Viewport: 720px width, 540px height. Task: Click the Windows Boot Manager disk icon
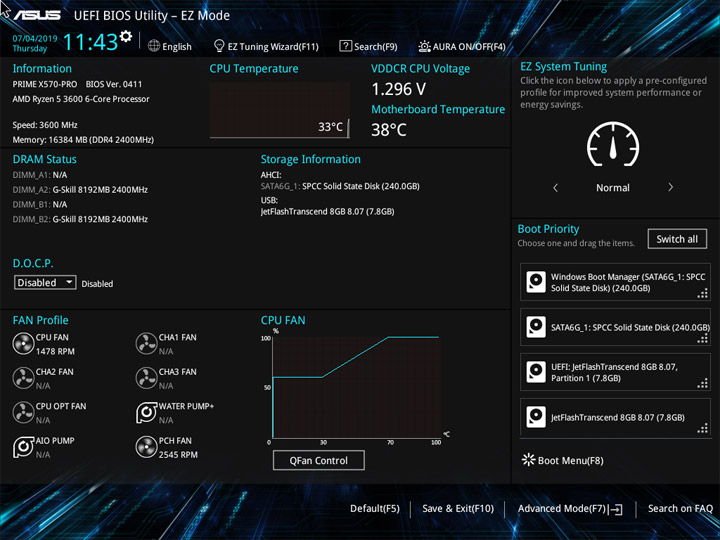536,282
